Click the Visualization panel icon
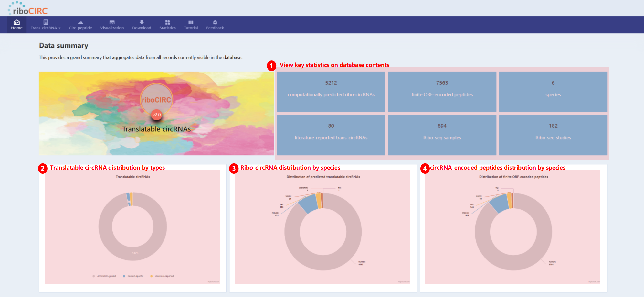Viewport: 644px width, 297px height. [x=112, y=22]
